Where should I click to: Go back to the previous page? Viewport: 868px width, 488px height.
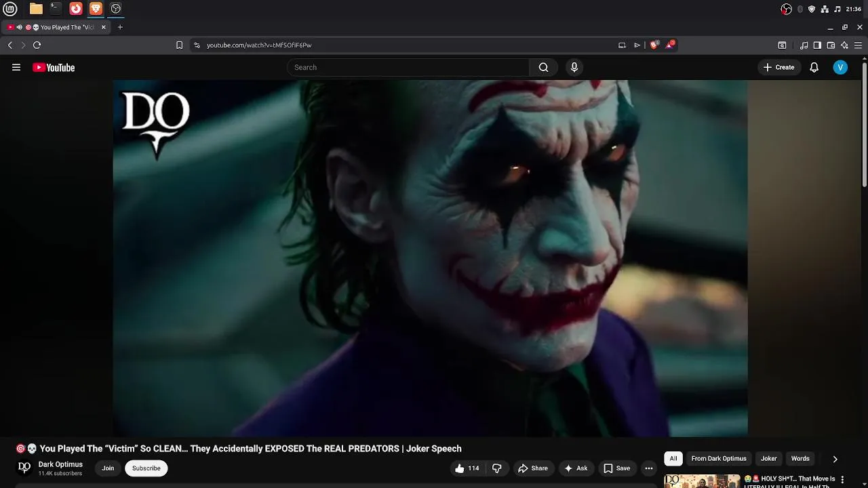[10, 45]
